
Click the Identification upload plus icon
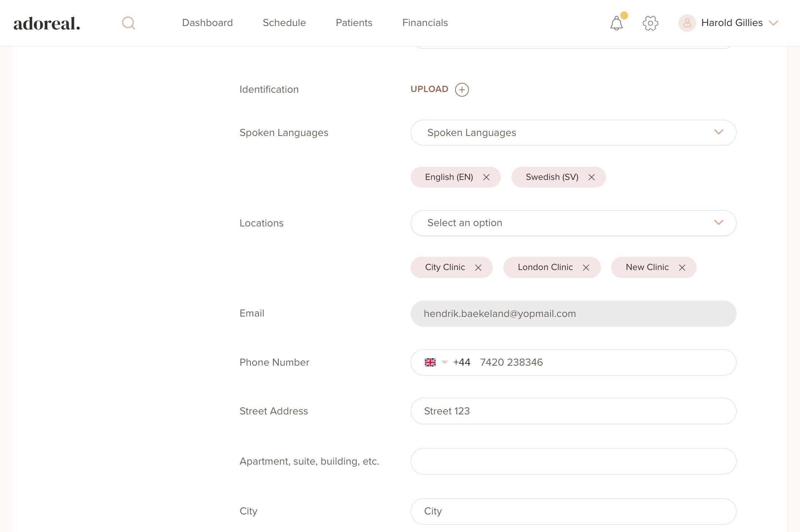coord(462,90)
